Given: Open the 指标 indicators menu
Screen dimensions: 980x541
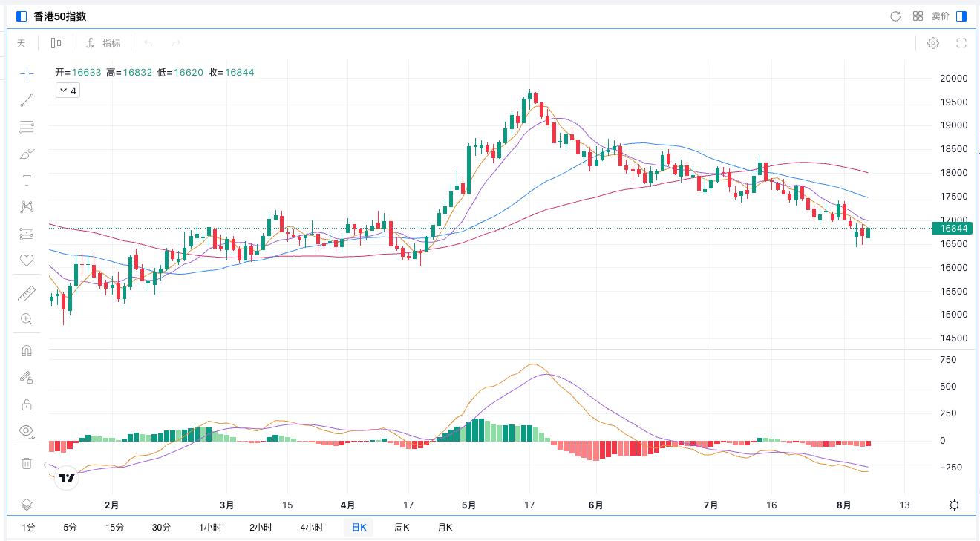Looking at the screenshot, I should click(103, 43).
